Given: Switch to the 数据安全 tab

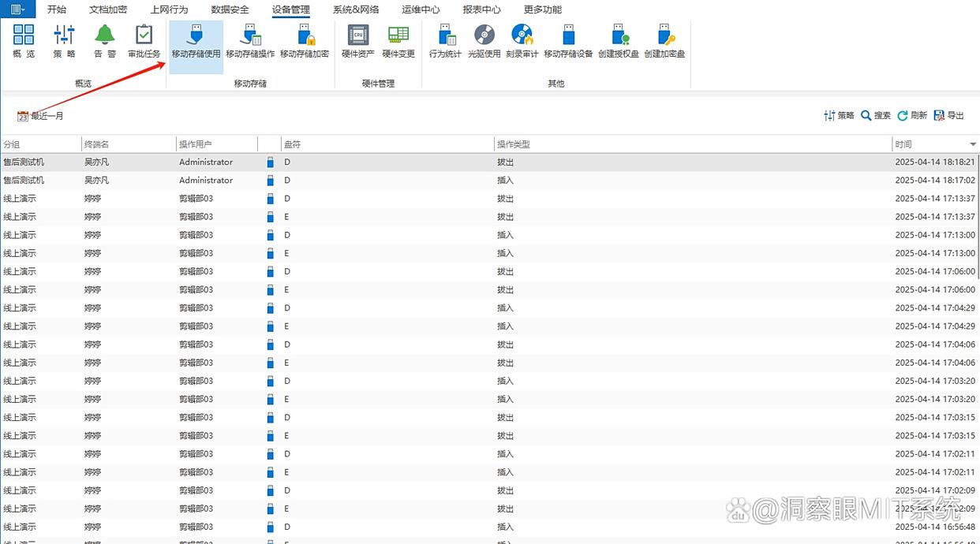Looking at the screenshot, I should coord(230,9).
